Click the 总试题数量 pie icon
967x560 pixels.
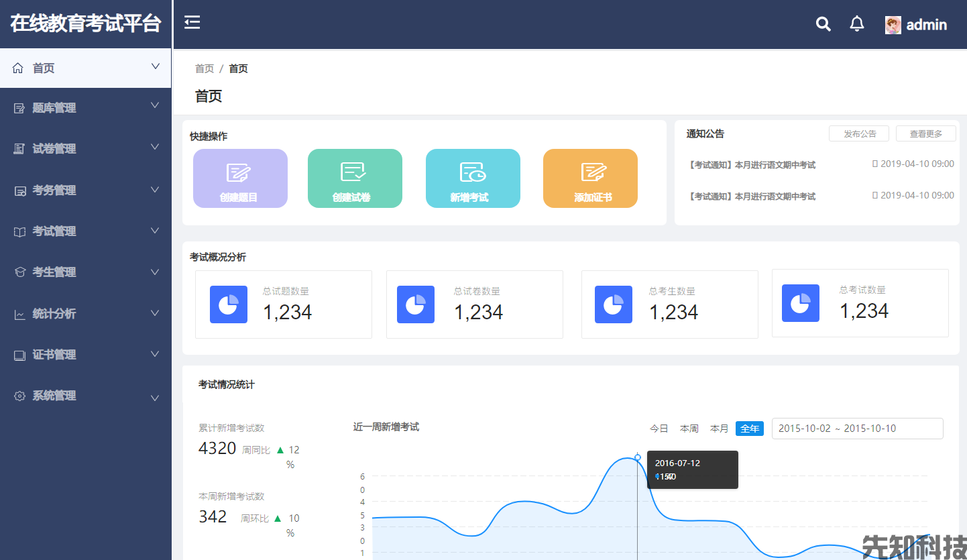(x=229, y=304)
